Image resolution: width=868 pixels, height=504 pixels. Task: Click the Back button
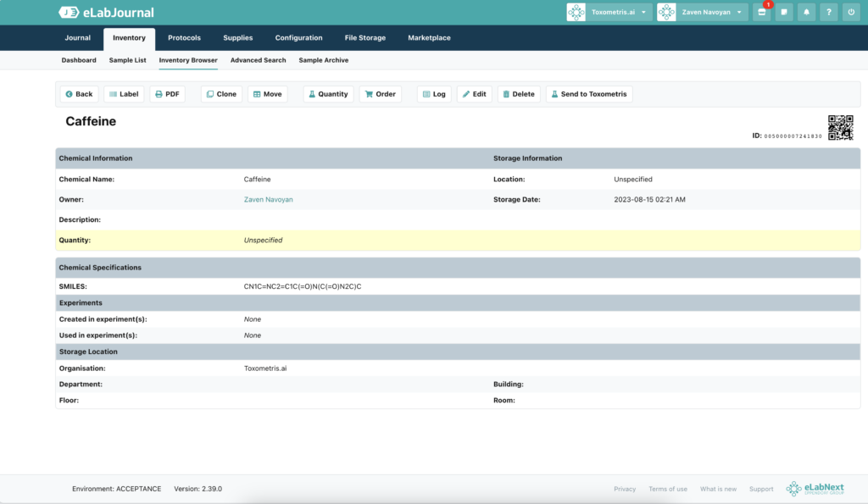pos(79,94)
